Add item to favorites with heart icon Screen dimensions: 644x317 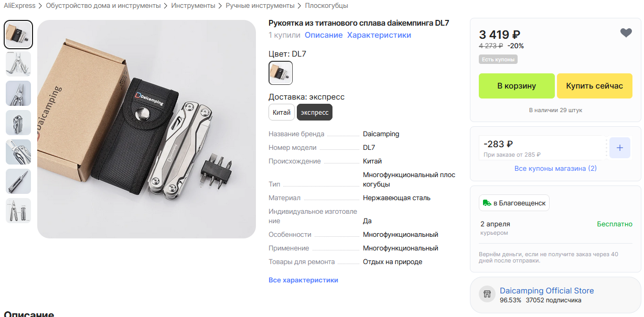pos(626,33)
